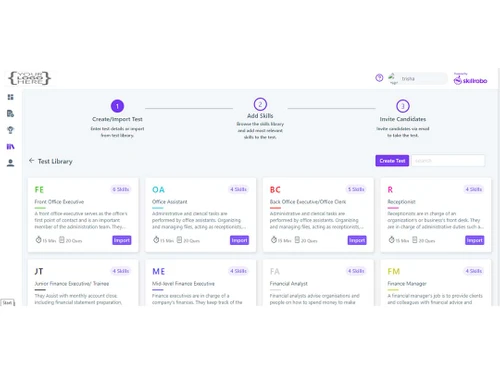500x375 pixels.
Task: Click the BC card initials
Action: 275,190
